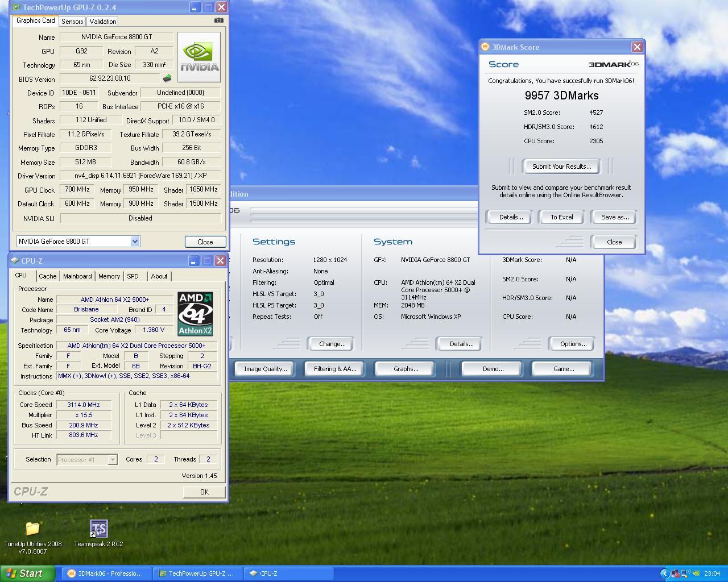
Task: Expand hidden system tray icons
Action: pos(664,573)
